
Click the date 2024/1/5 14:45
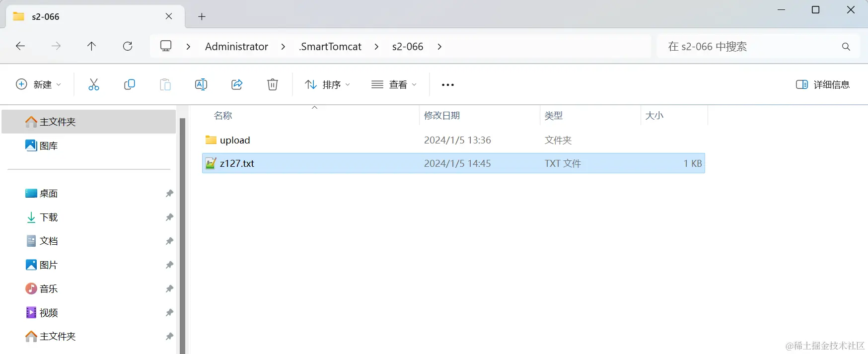[x=457, y=163]
